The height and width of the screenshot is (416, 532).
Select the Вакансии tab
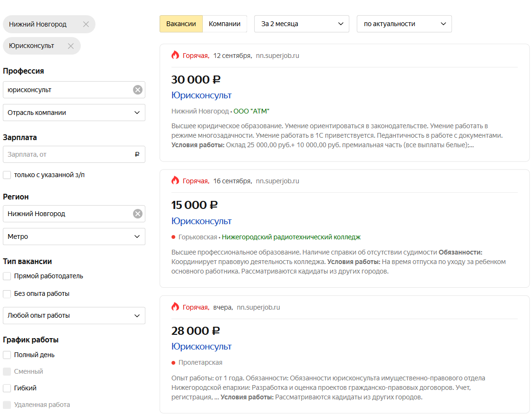[181, 24]
